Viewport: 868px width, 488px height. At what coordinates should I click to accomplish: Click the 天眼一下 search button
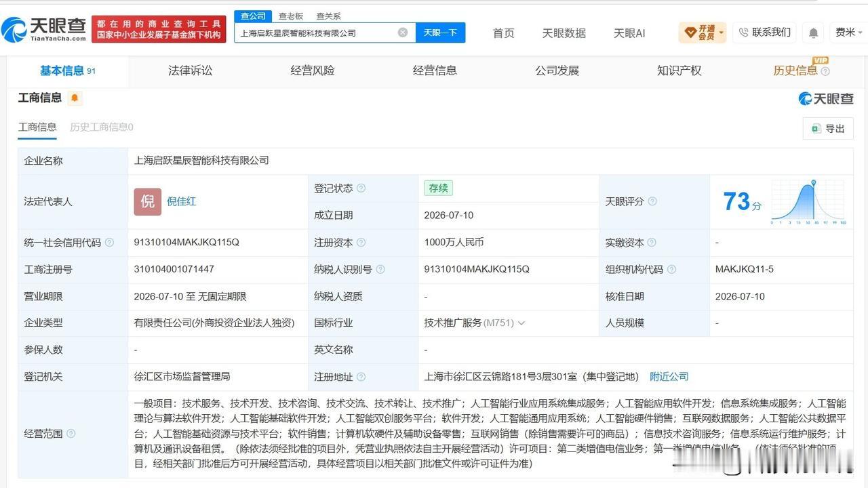440,33
